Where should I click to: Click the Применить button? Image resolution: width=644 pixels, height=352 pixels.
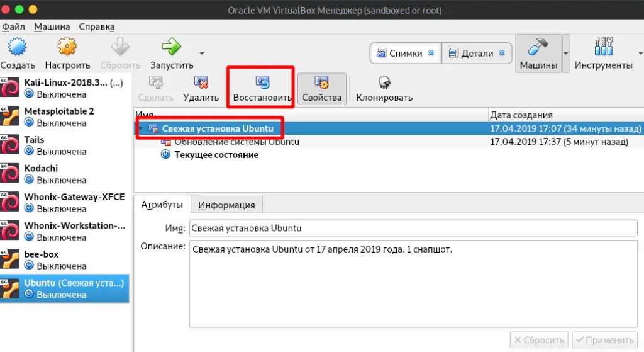(604, 340)
